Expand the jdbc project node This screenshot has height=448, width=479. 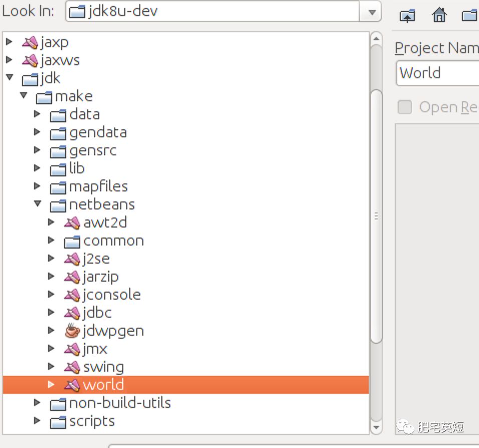[51, 312]
